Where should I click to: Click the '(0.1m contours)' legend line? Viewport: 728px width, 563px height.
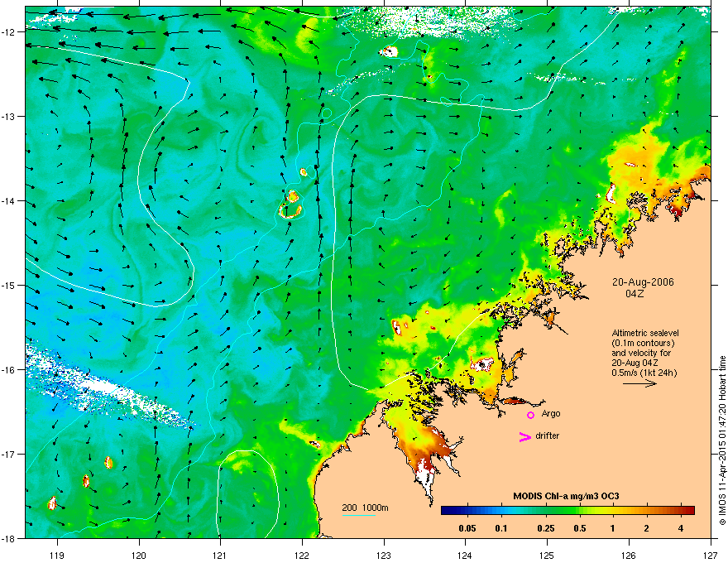pos(643,343)
